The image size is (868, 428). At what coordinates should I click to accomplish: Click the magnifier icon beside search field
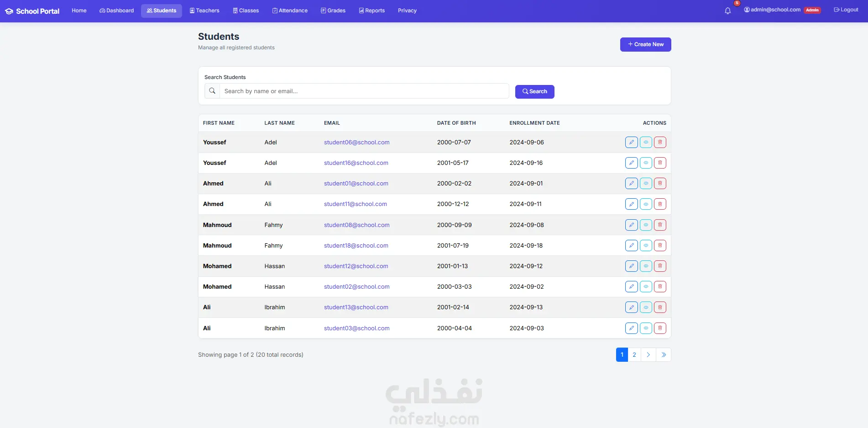coord(212,91)
